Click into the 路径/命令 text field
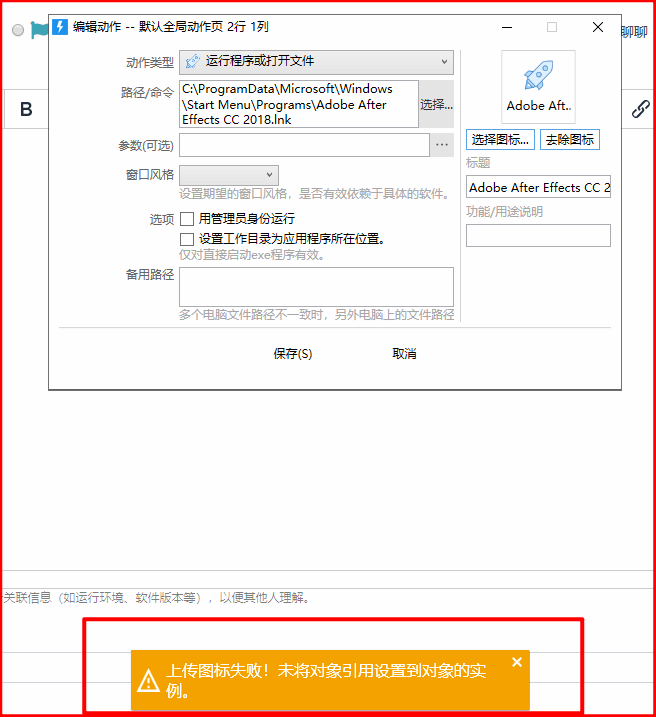The height and width of the screenshot is (717, 656). tap(299, 104)
